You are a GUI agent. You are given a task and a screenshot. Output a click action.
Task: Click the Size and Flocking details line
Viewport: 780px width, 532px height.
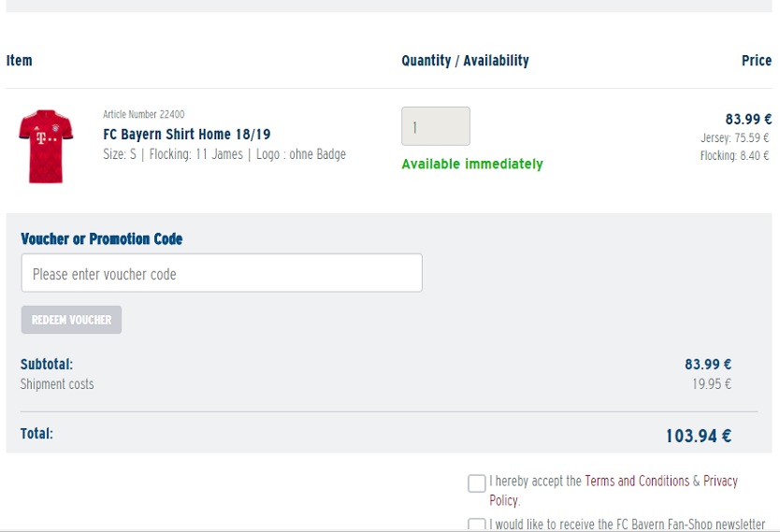coord(224,154)
